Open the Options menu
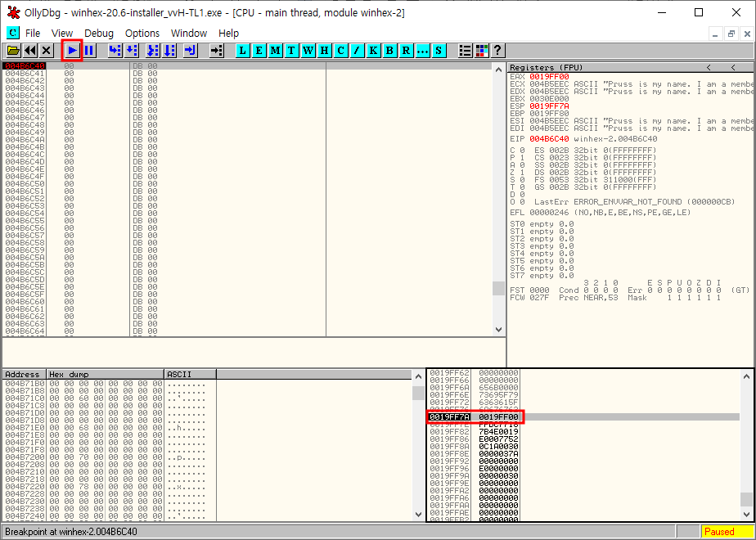The width and height of the screenshot is (756, 540). 142,34
